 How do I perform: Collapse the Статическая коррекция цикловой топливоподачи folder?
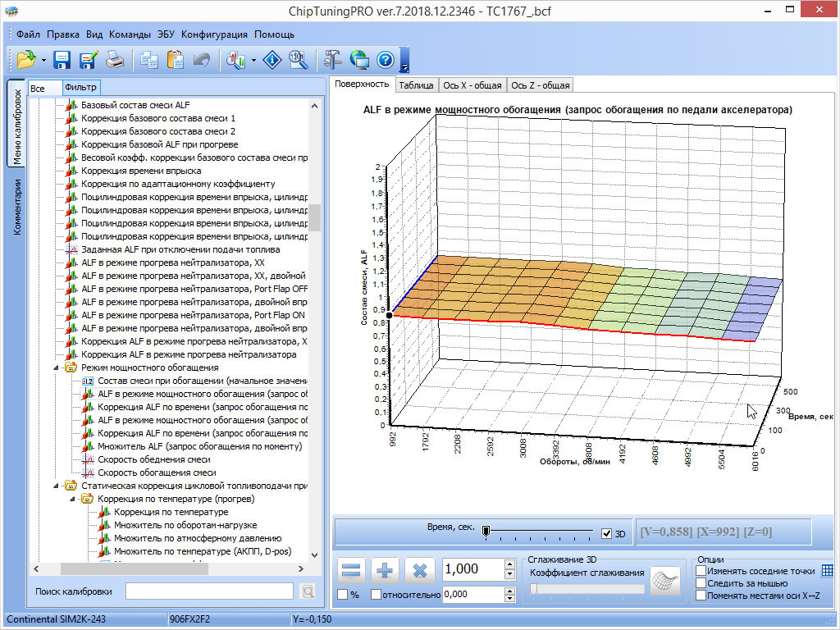tap(57, 486)
